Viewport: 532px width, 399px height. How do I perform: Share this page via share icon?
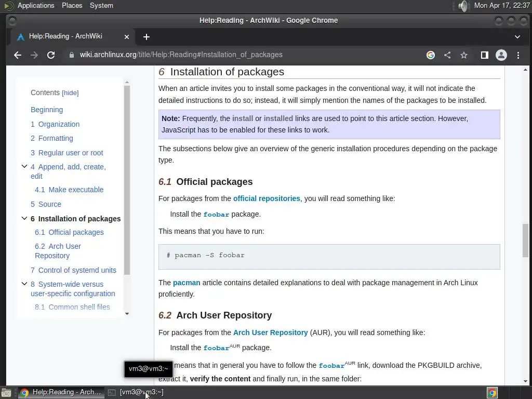[447, 55]
